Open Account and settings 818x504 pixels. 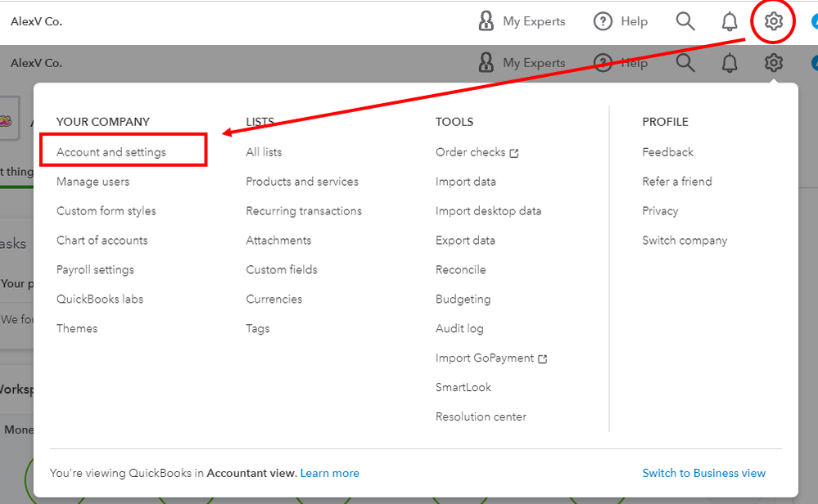click(111, 152)
